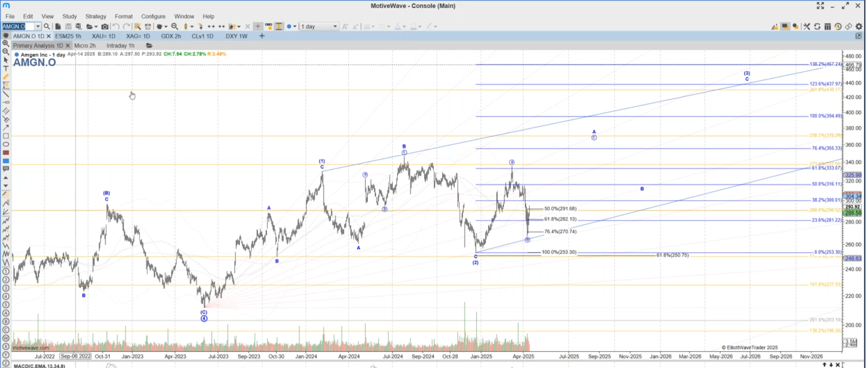Viewport: 868px width, 368px height.
Task: Expand the open-folder dropdown arrow in toolbar
Action: pos(96,27)
